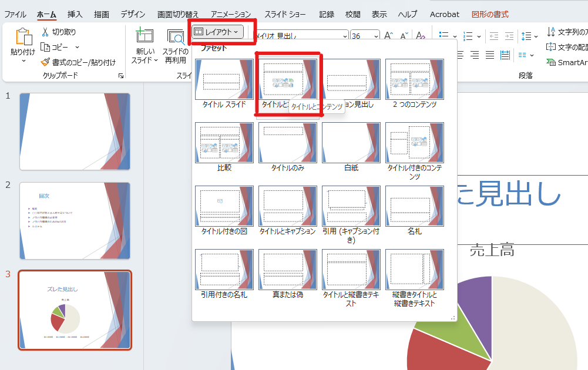Select the Blank (白紙) layout
The image size is (588, 370).
click(x=351, y=143)
